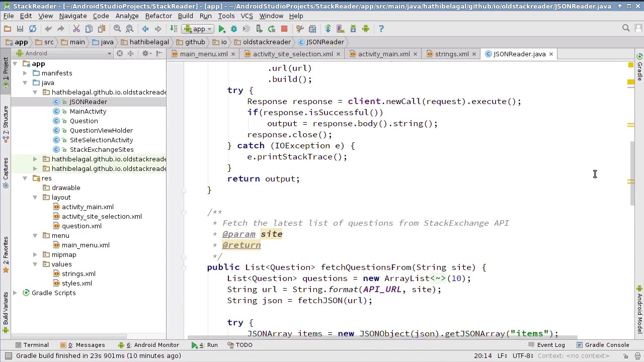Viewport: 644px width, 362px height.
Task: Click the Synchronize icon in the toolbar
Action: click(x=33, y=29)
